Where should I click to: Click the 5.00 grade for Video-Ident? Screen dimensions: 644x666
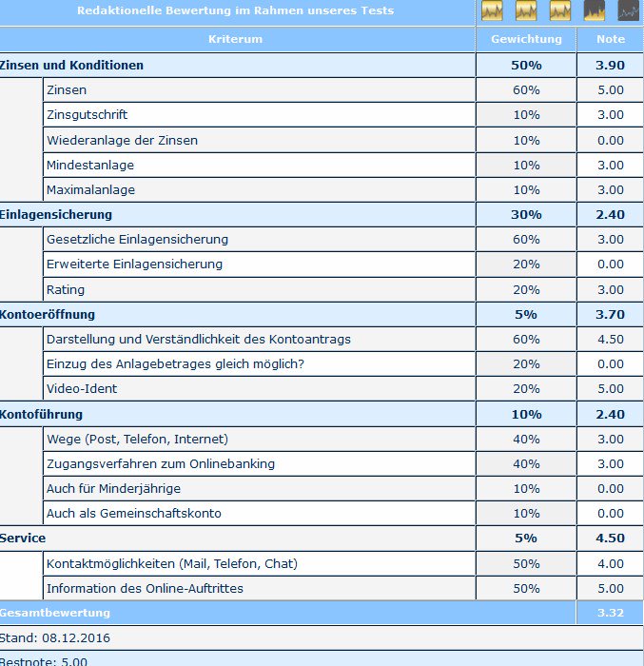click(x=611, y=388)
